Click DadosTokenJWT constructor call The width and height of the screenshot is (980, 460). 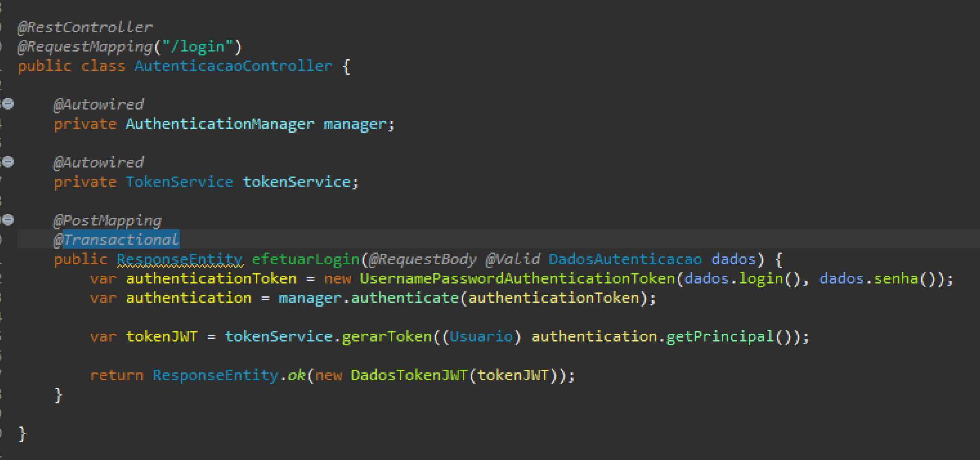point(409,375)
